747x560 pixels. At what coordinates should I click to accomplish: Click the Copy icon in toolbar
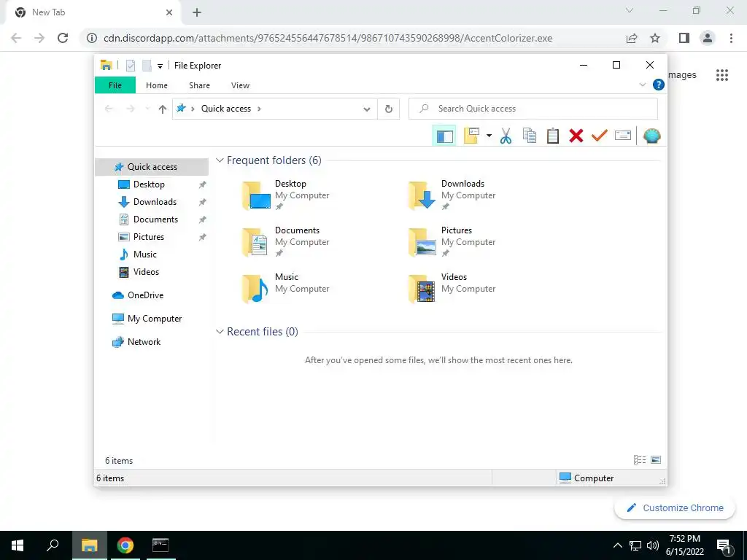pyautogui.click(x=530, y=136)
